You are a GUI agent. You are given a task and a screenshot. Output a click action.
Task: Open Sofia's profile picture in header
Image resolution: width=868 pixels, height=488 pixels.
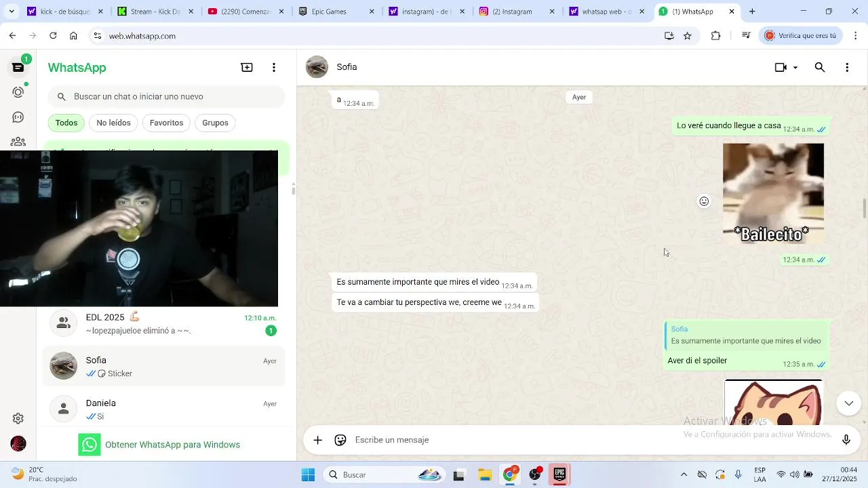point(317,67)
